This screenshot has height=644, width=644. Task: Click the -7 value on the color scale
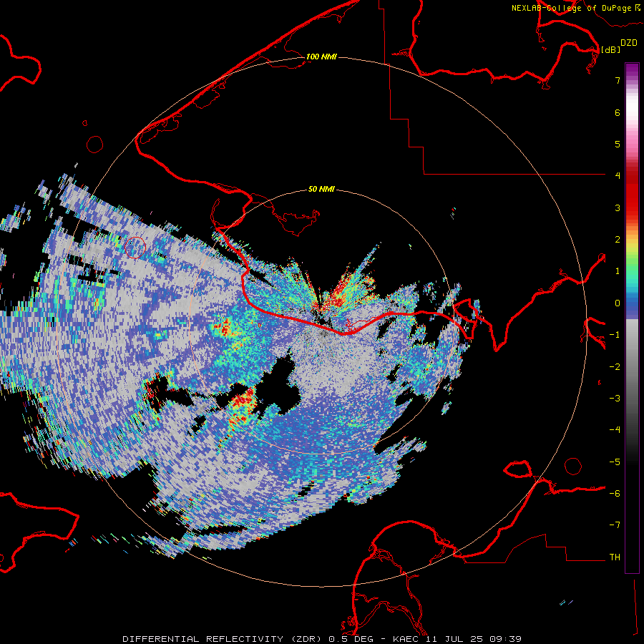point(615,525)
